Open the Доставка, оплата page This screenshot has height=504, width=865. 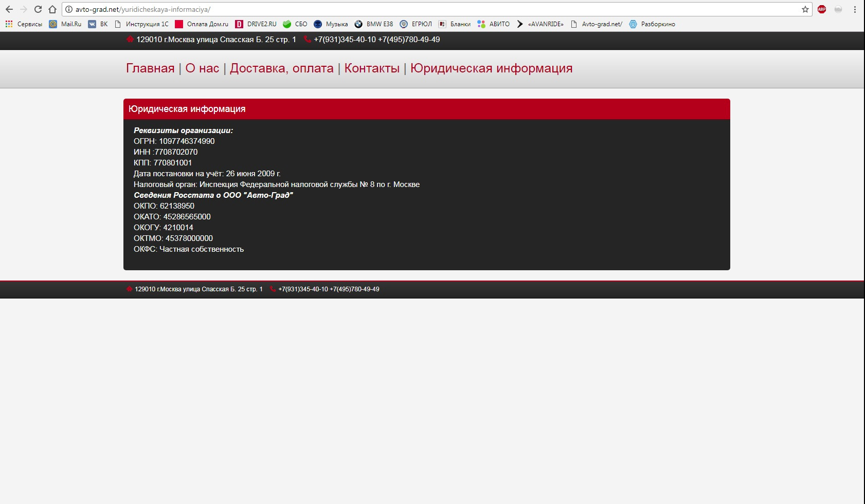point(282,68)
